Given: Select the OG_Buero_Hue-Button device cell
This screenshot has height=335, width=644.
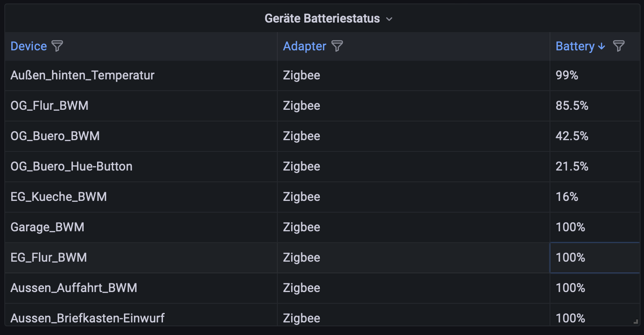Looking at the screenshot, I should (x=141, y=167).
